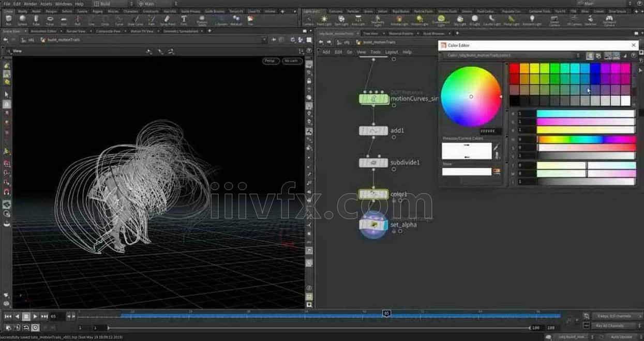Open the No cam dropdown
This screenshot has width=644, height=341.
(x=291, y=61)
